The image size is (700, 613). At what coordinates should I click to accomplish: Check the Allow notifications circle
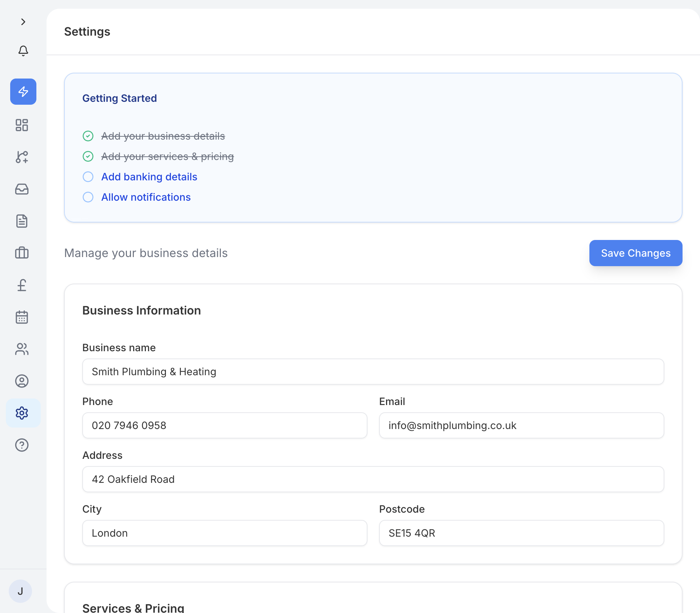[88, 197]
